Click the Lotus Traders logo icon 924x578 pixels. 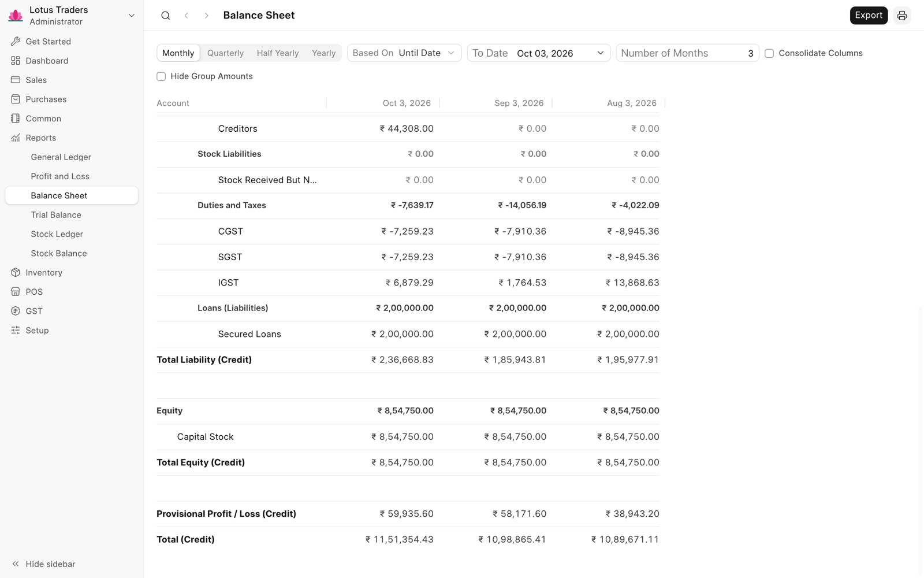pos(16,16)
